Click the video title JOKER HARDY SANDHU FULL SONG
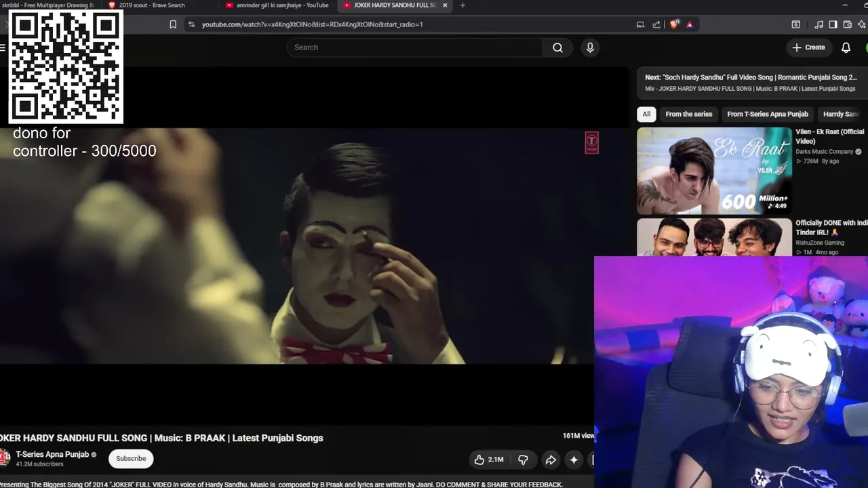Viewport: 868px width, 488px height. pyautogui.click(x=161, y=438)
